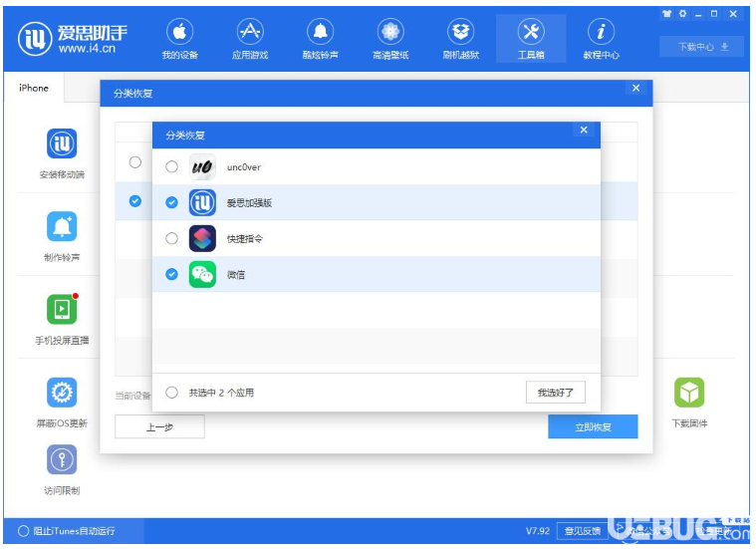
Task: Click the 微信 app name text
Action: pyautogui.click(x=236, y=275)
